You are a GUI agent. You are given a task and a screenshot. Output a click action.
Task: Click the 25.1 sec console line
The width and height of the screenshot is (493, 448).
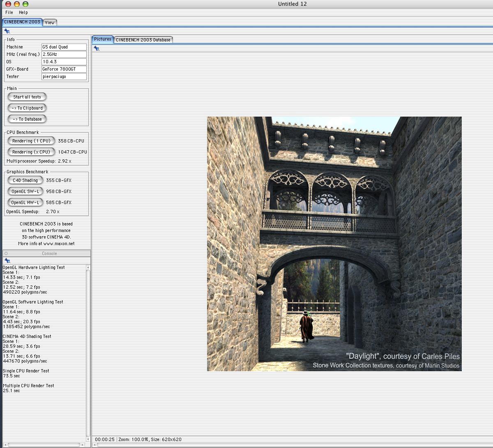tap(11, 391)
